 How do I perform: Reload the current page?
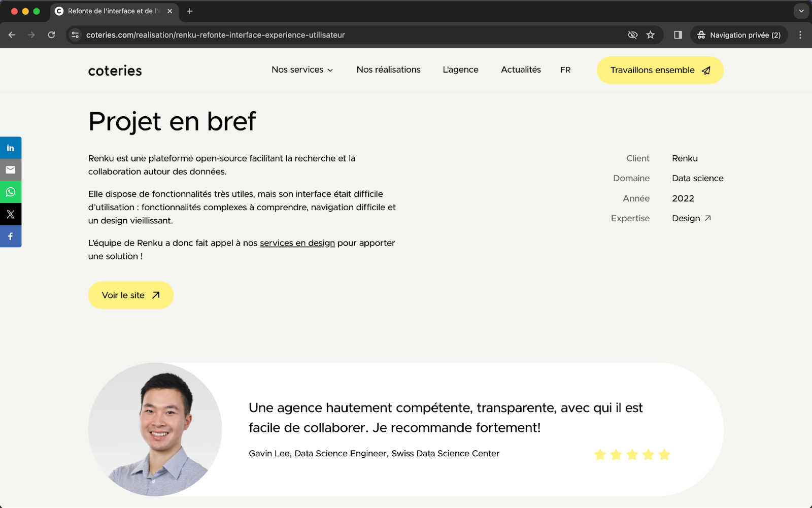pos(51,35)
